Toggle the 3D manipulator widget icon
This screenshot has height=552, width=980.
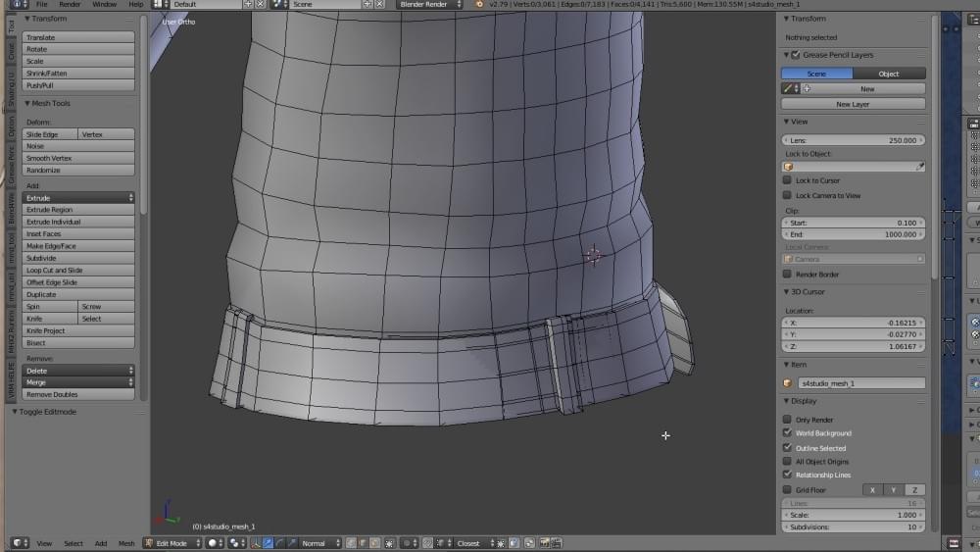click(x=256, y=542)
